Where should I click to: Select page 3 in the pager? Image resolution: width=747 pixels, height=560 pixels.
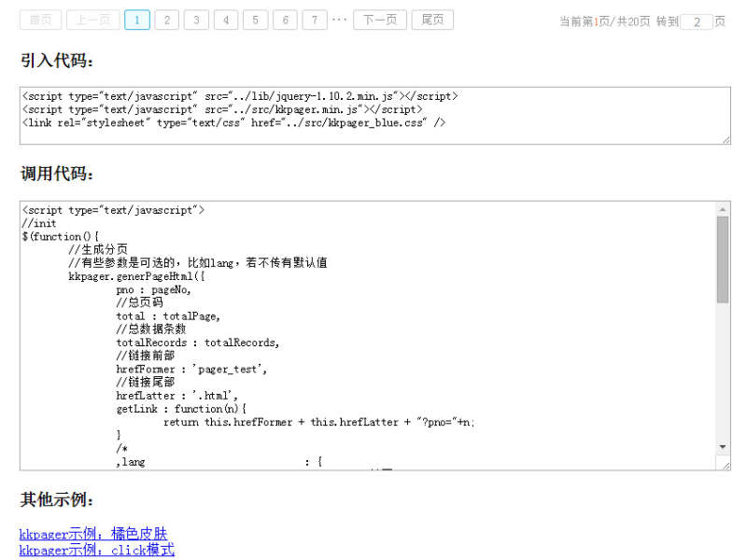(196, 20)
